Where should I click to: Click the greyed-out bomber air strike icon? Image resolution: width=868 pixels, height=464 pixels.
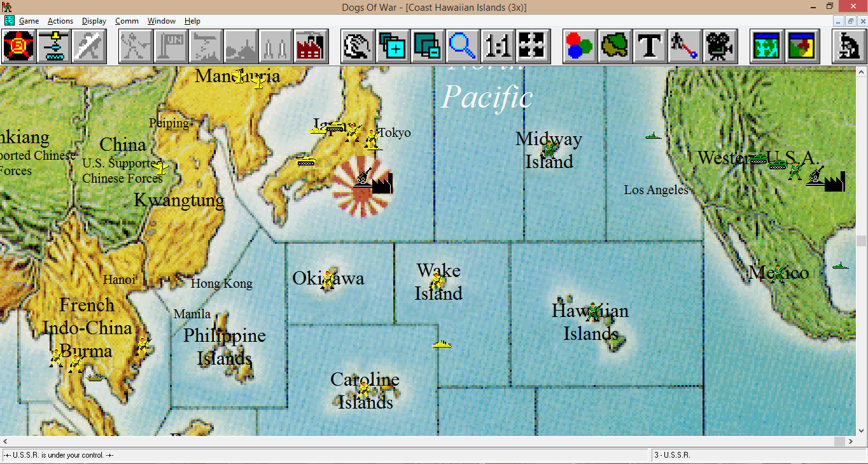click(x=206, y=46)
